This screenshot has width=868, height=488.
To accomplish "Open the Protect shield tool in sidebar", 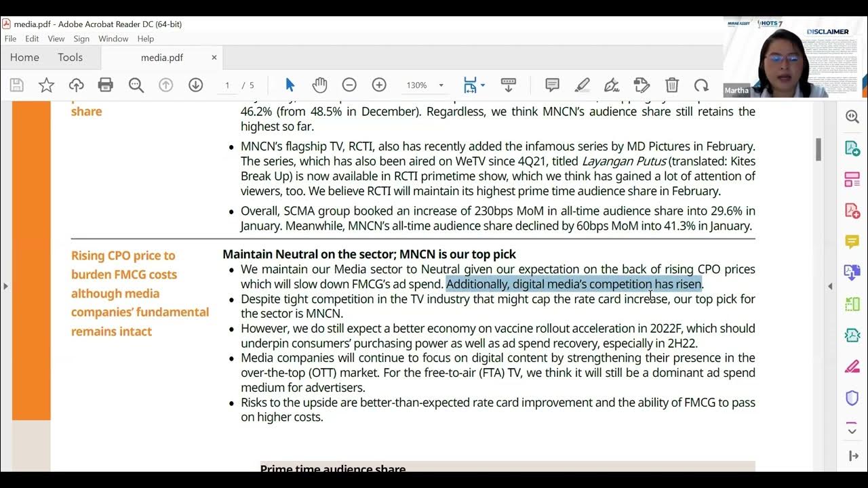I will (852, 398).
